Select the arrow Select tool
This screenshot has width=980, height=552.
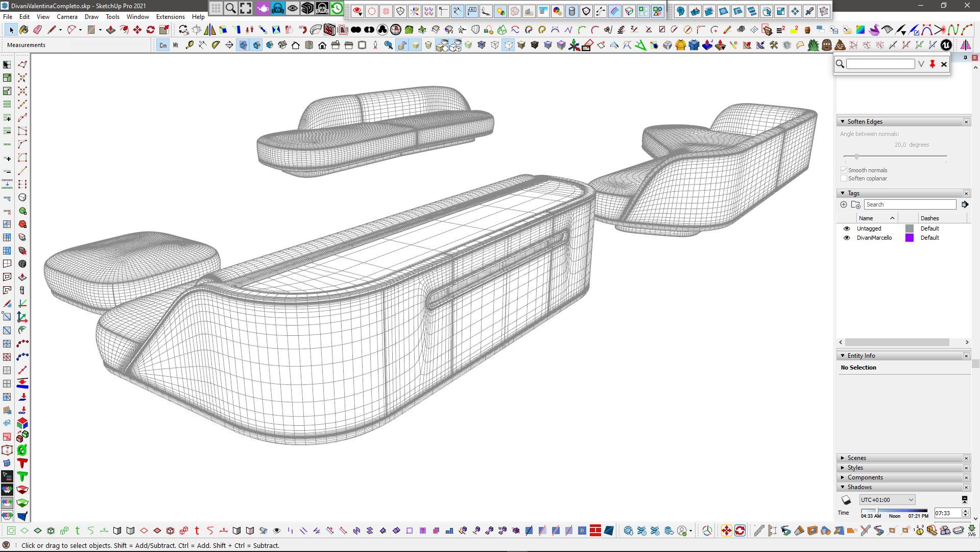[11, 30]
